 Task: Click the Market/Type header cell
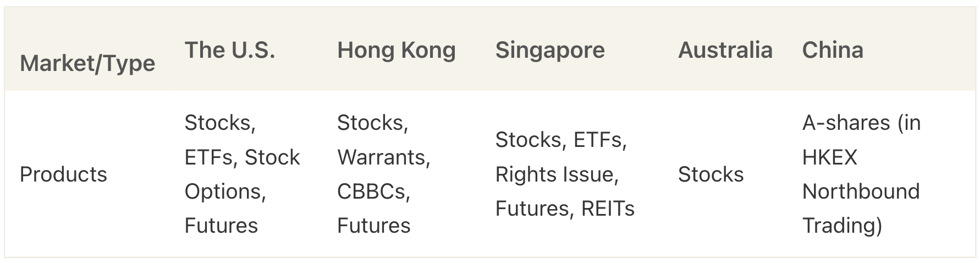(x=87, y=63)
